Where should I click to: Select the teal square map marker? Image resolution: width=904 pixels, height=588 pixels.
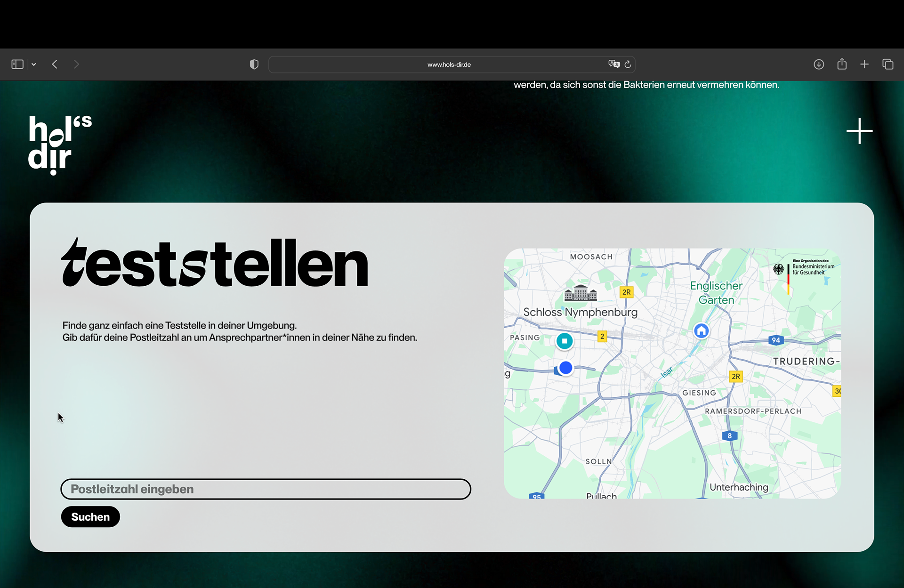[x=565, y=341]
